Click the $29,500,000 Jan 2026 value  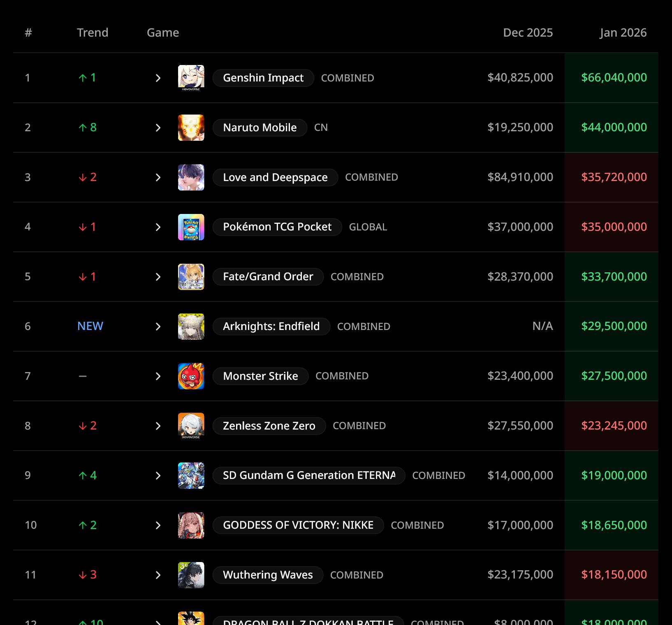(x=614, y=326)
